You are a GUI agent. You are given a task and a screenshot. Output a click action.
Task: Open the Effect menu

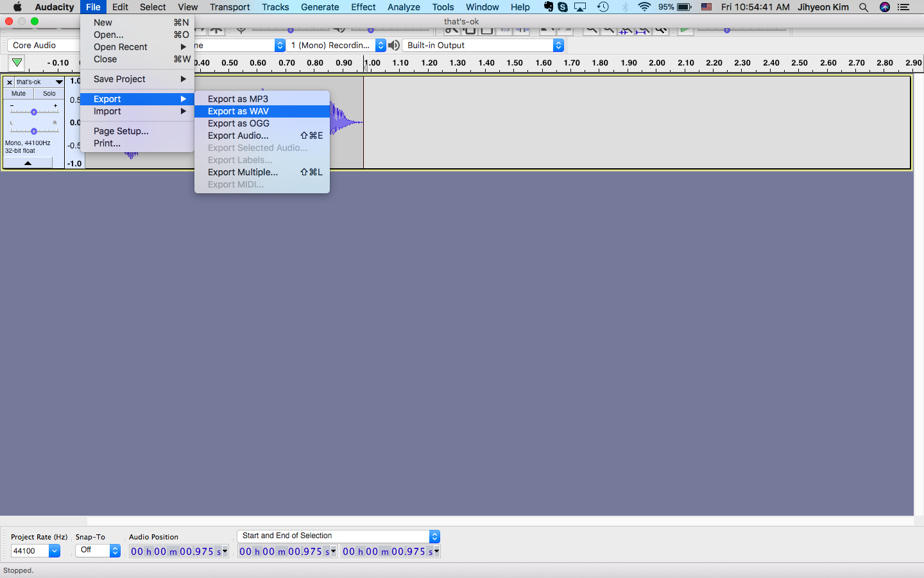pos(363,7)
